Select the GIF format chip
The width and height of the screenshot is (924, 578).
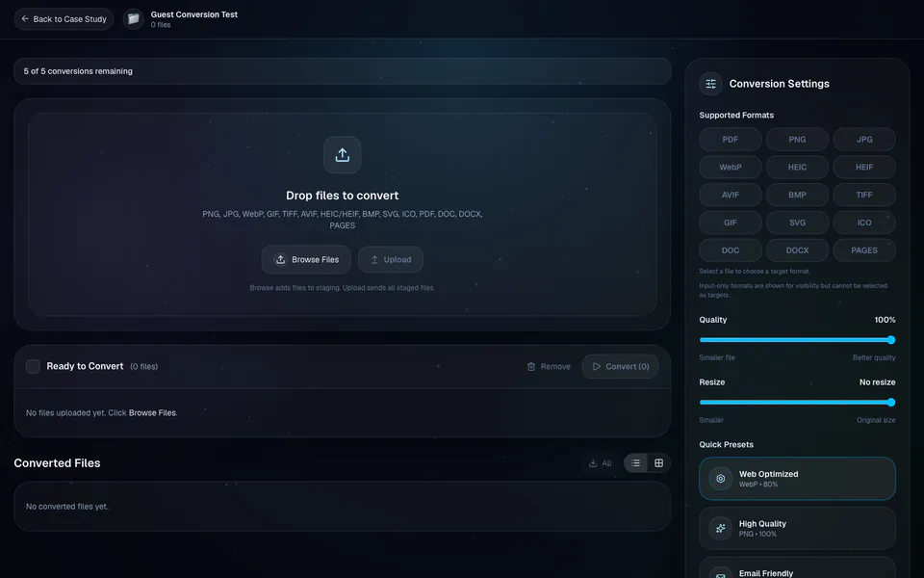point(731,223)
